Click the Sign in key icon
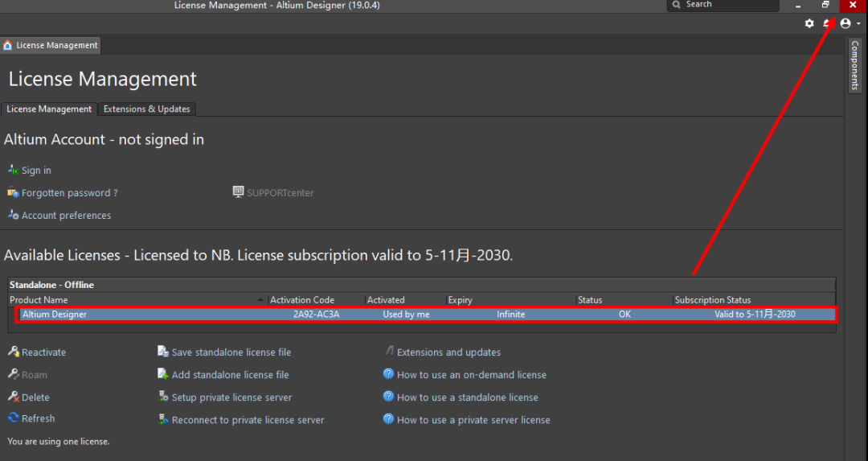 (x=14, y=170)
